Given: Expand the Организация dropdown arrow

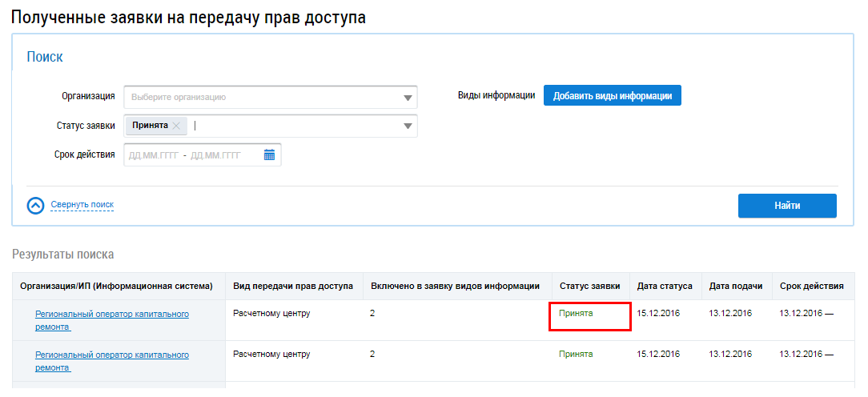Looking at the screenshot, I should click(x=408, y=98).
